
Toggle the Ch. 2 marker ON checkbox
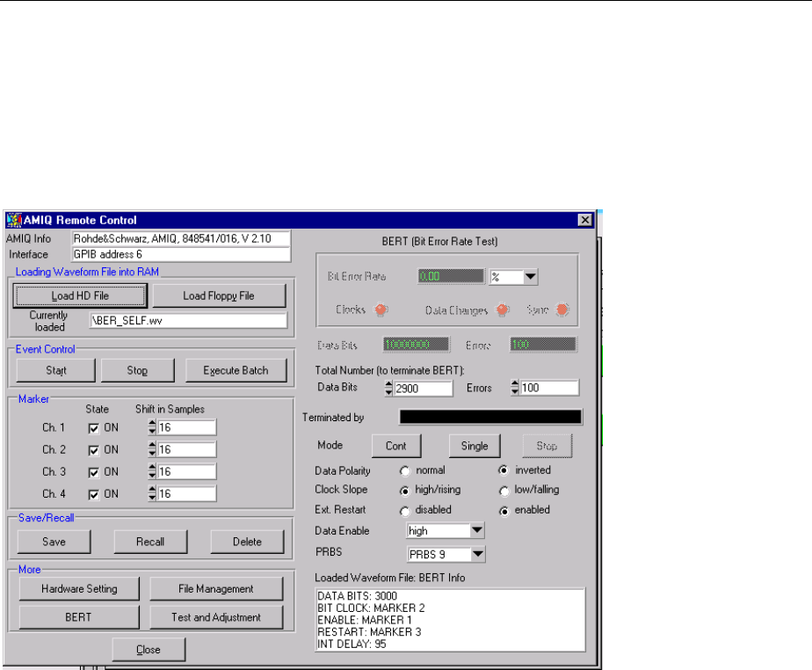(x=94, y=450)
